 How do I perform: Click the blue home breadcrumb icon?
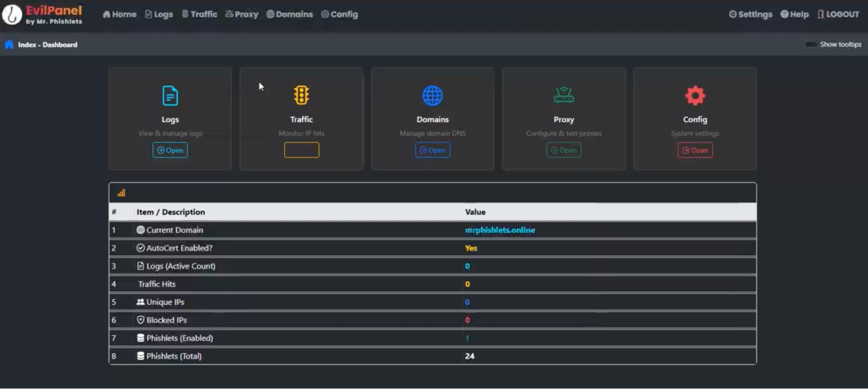pyautogui.click(x=9, y=44)
